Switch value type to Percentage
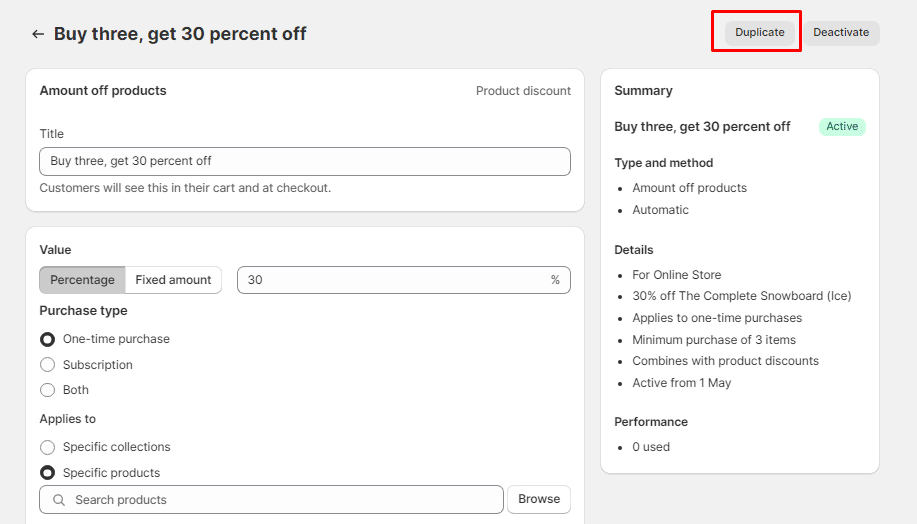Viewport: 917px width, 524px height. [x=83, y=280]
